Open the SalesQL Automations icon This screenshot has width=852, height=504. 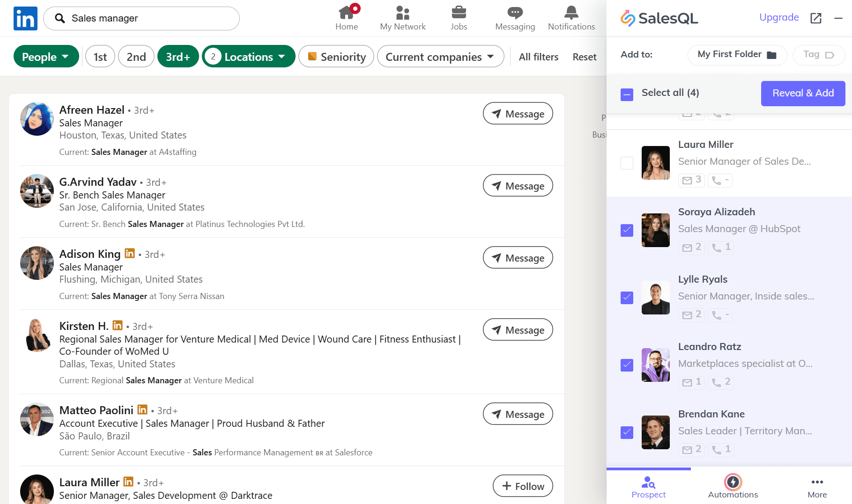[x=733, y=482]
